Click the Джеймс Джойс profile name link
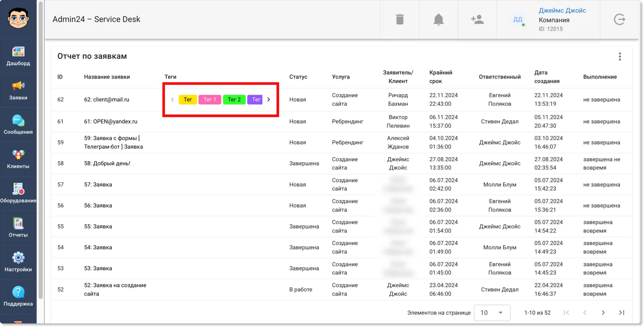This screenshot has width=644, height=327. point(562,10)
